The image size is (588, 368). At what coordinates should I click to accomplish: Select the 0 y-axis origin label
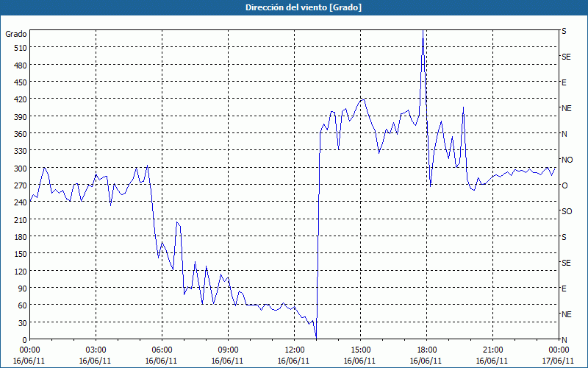click(25, 340)
